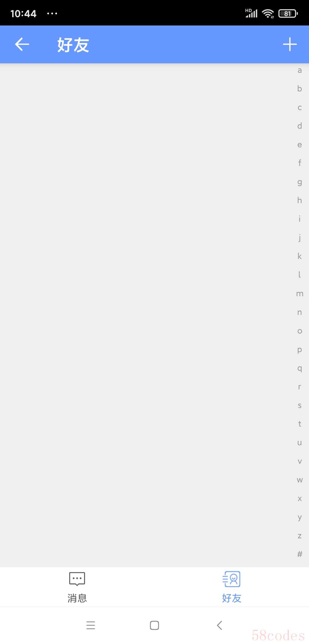This screenshot has height=644, width=309.
Task: Tap the Android system back chevron
Action: (219, 625)
